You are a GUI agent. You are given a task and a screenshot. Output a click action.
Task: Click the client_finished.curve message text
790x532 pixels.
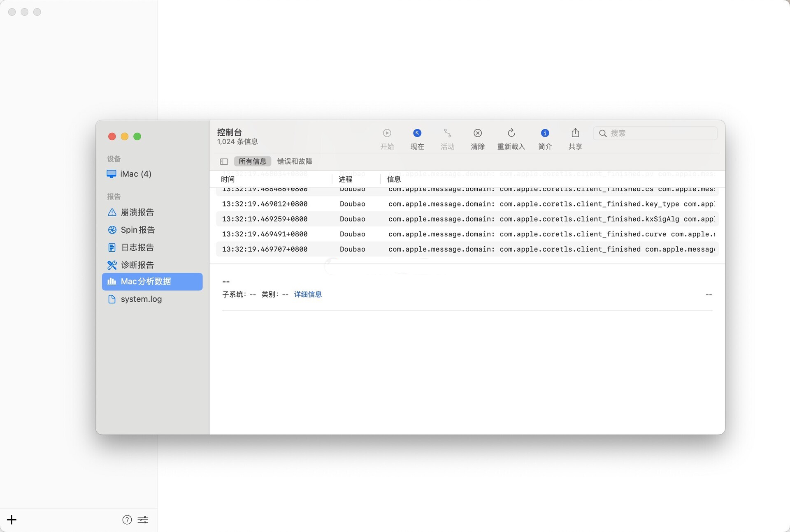(x=551, y=234)
